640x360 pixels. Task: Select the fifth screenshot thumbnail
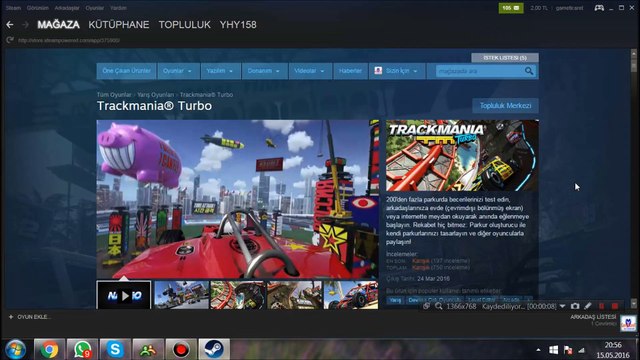click(351, 295)
